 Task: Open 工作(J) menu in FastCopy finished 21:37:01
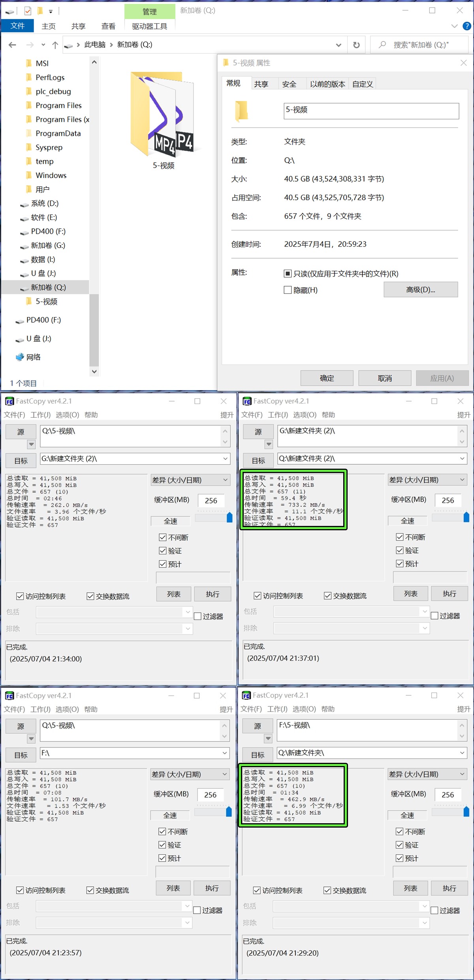tap(278, 415)
